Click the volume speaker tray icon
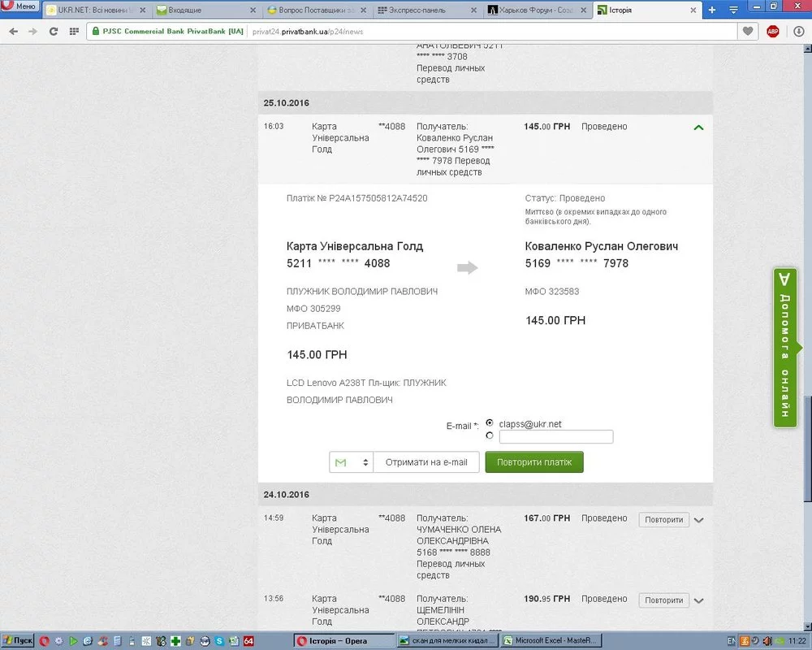 767,641
